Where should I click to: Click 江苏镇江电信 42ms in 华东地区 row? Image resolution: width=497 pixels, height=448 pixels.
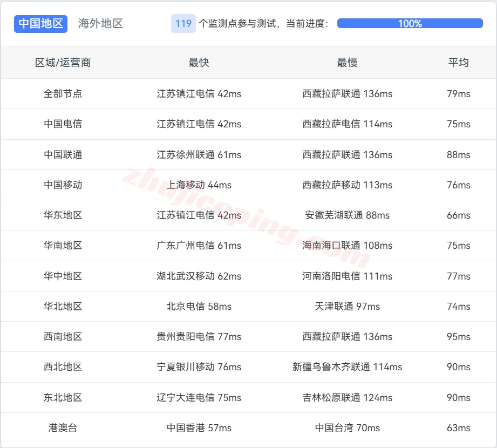199,215
